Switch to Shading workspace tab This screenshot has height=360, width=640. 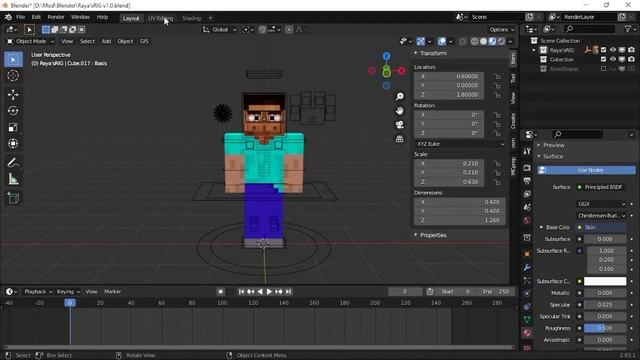(191, 18)
